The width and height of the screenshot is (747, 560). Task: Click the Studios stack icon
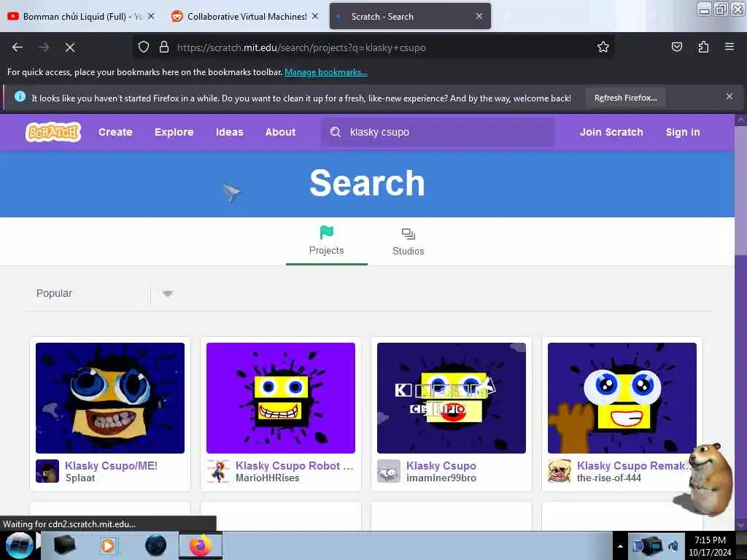[x=409, y=234]
